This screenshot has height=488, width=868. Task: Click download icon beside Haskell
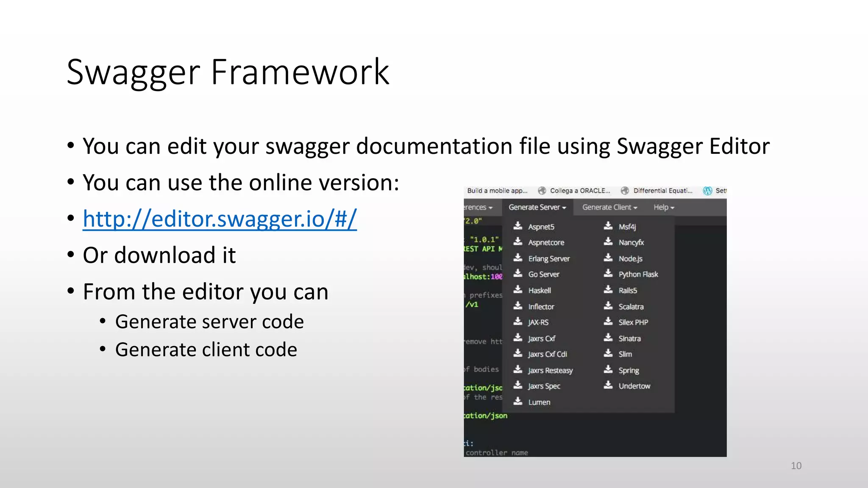click(x=518, y=289)
